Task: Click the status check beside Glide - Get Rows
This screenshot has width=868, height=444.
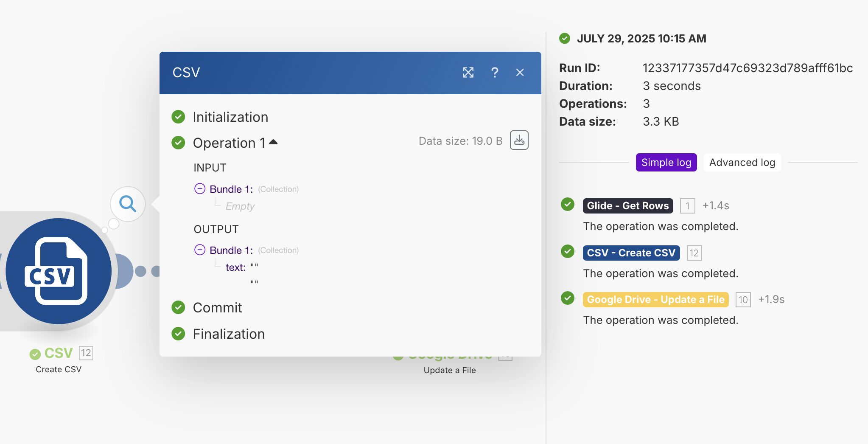Action: pos(568,204)
